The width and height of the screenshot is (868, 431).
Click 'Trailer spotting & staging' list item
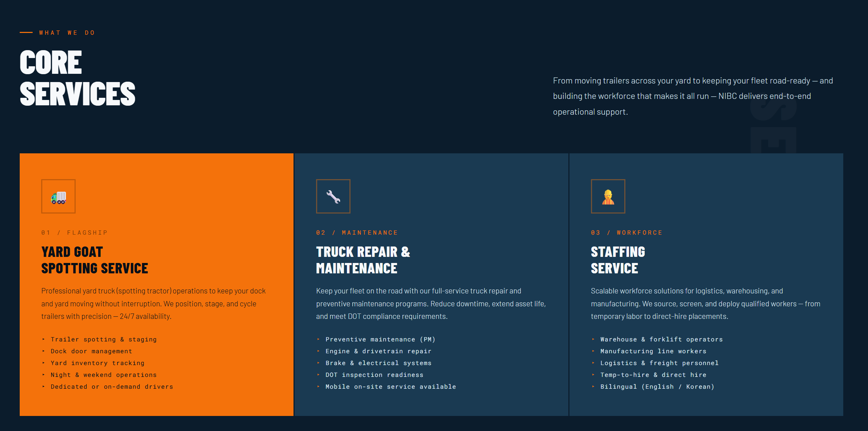pyautogui.click(x=104, y=339)
